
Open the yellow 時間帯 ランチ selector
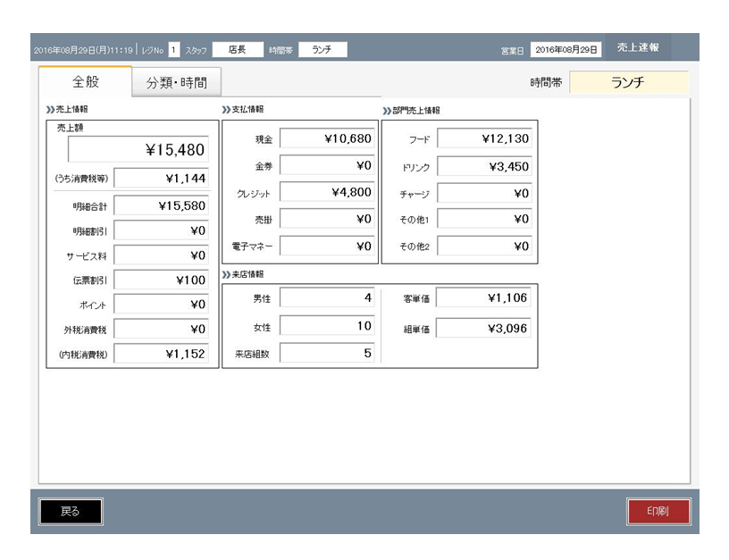click(628, 82)
